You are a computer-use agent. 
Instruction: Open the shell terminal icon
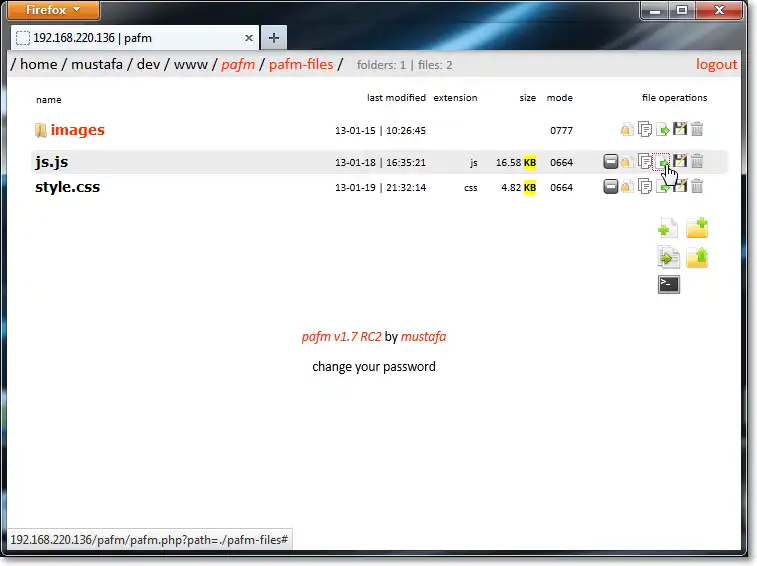pyautogui.click(x=669, y=284)
